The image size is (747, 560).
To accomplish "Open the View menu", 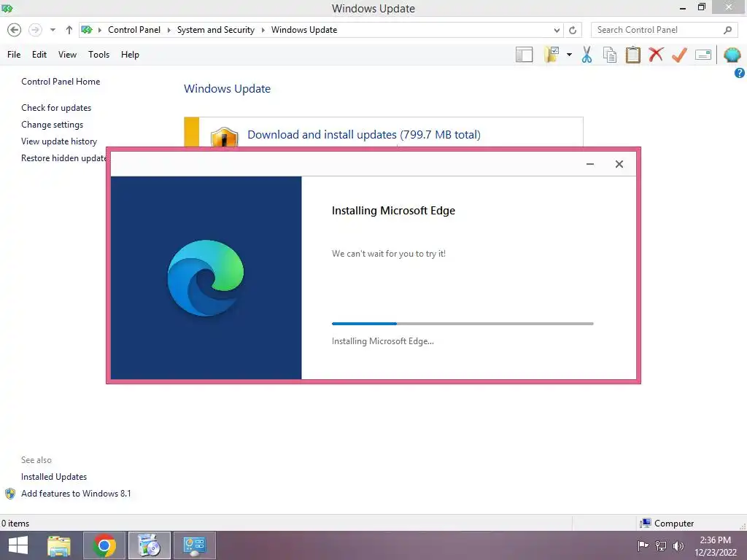I will pos(67,54).
